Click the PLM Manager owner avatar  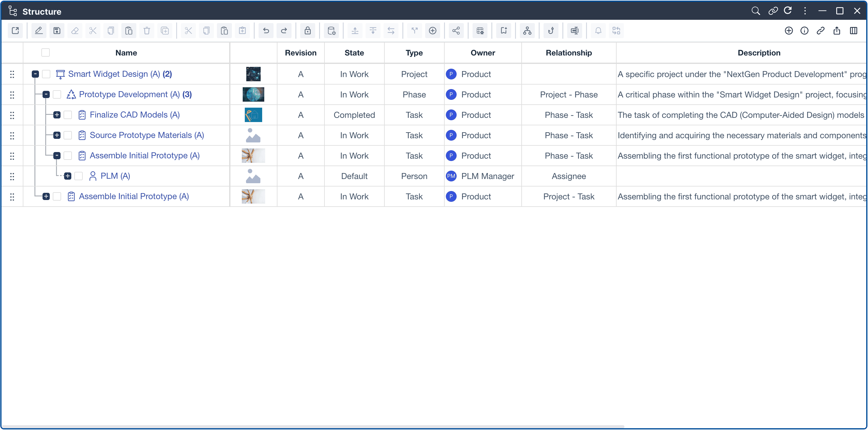pos(451,176)
